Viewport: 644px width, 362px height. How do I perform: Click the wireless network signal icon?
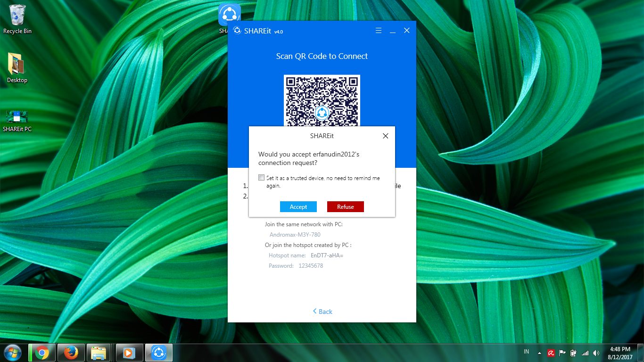(x=585, y=353)
